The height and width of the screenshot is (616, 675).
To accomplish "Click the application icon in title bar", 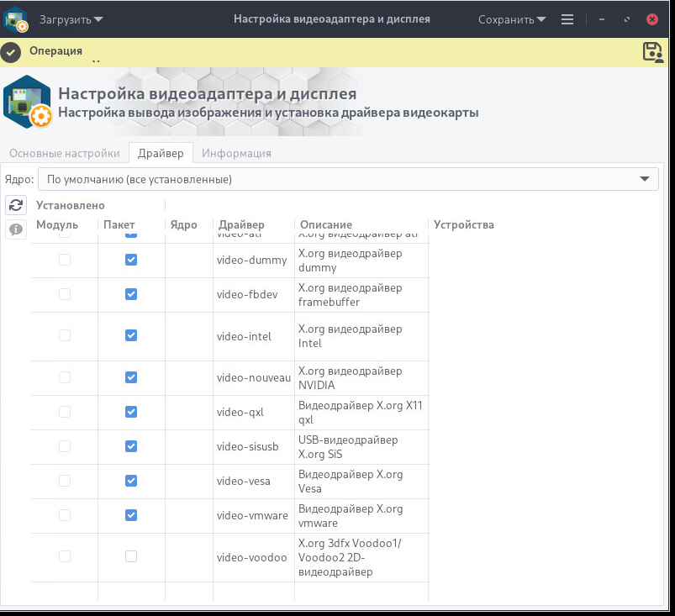I will 17,18.
